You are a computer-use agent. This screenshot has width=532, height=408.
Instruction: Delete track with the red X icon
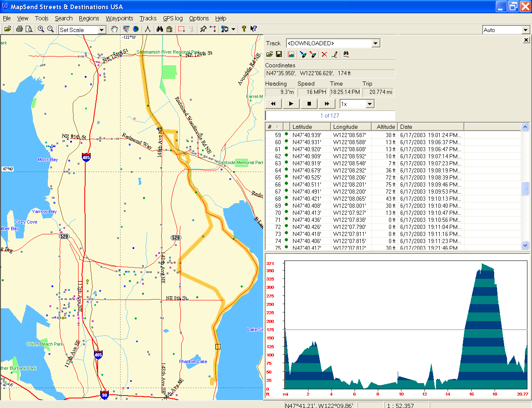click(324, 54)
